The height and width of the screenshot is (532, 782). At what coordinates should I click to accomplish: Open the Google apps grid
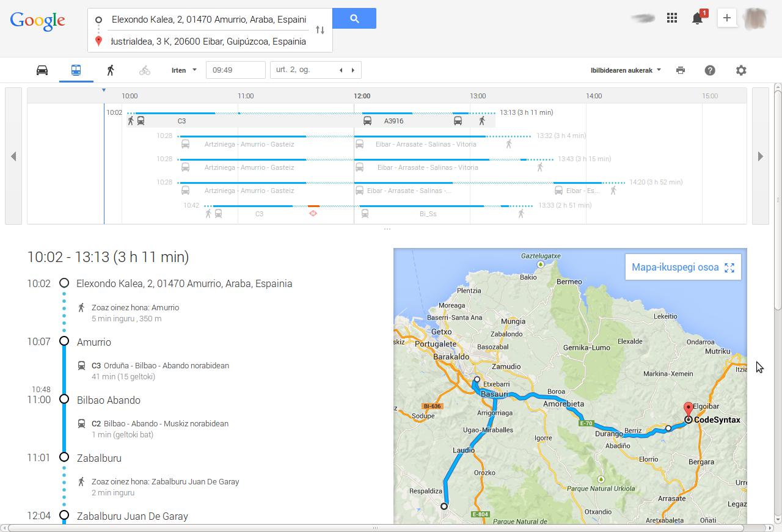(x=672, y=18)
